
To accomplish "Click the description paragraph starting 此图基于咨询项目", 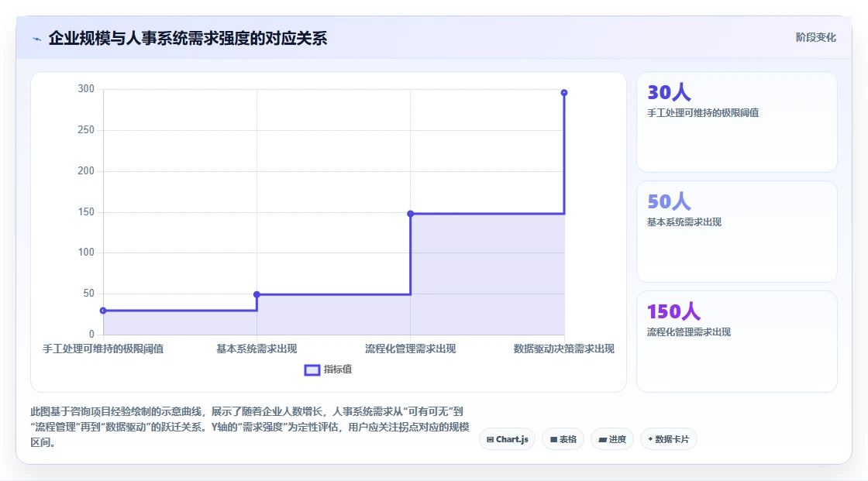I will [250, 427].
